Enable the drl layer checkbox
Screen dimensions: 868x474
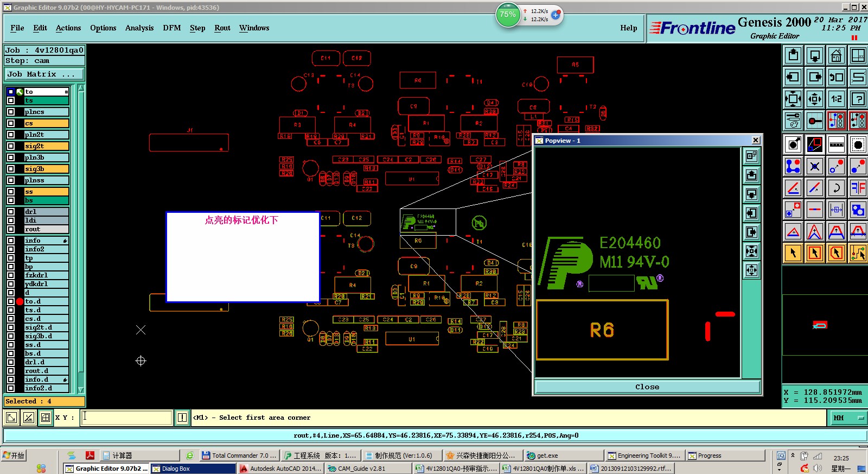click(11, 212)
